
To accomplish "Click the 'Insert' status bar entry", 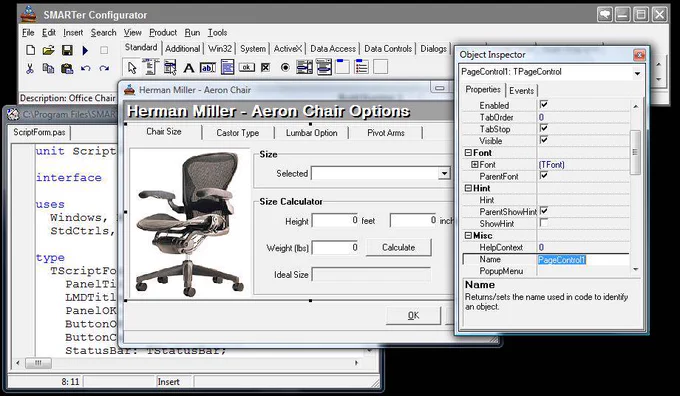I will tap(168, 382).
